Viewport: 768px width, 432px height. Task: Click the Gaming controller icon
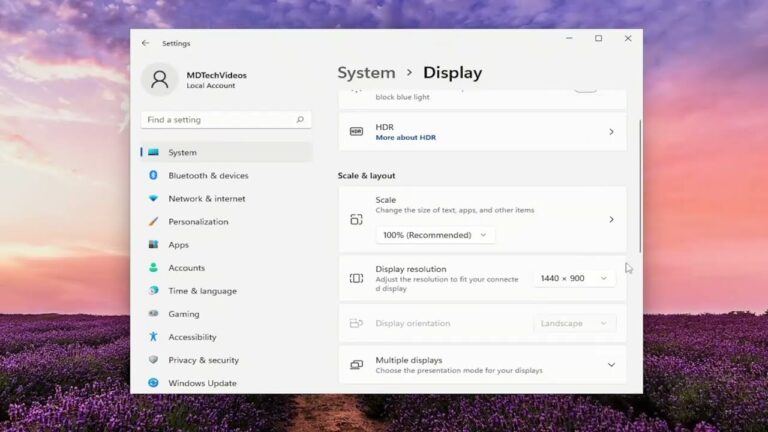click(153, 313)
